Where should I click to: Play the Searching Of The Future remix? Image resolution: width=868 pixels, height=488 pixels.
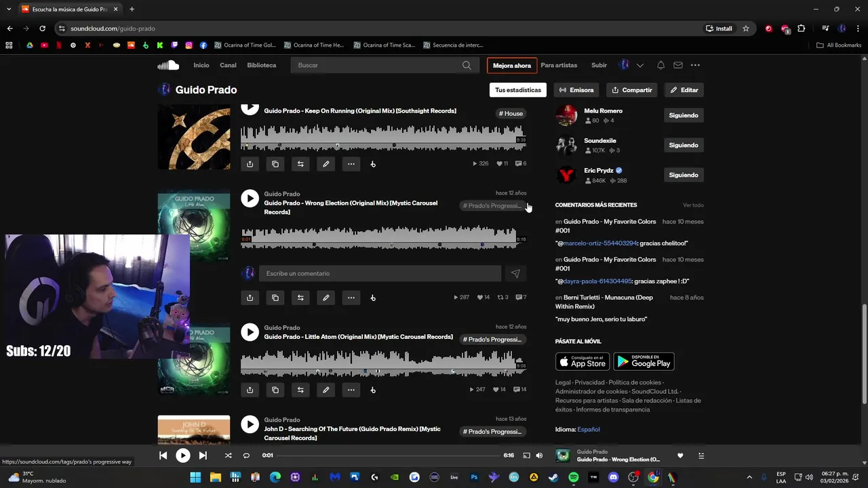[x=250, y=424]
